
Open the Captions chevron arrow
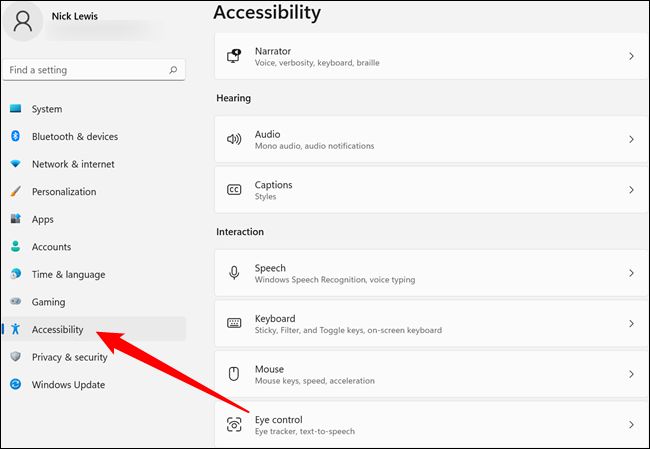(631, 190)
